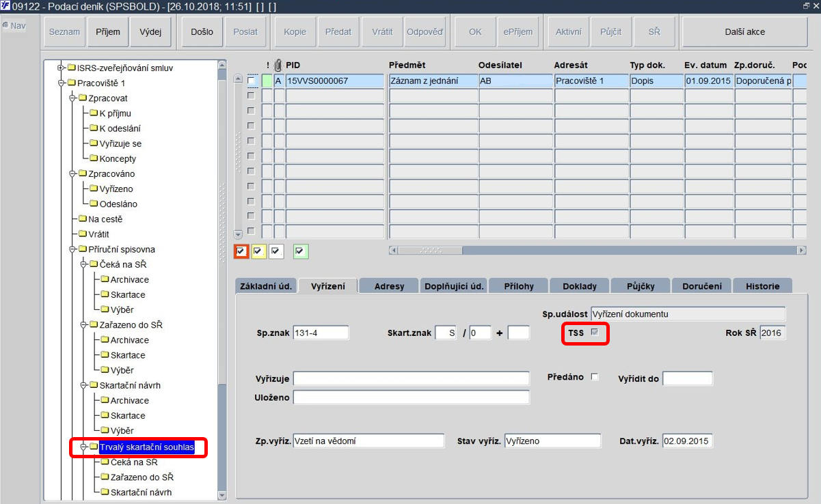The height and width of the screenshot is (504, 821).
Task: Click the Sp.znak field showing 131-4
Action: click(321, 333)
